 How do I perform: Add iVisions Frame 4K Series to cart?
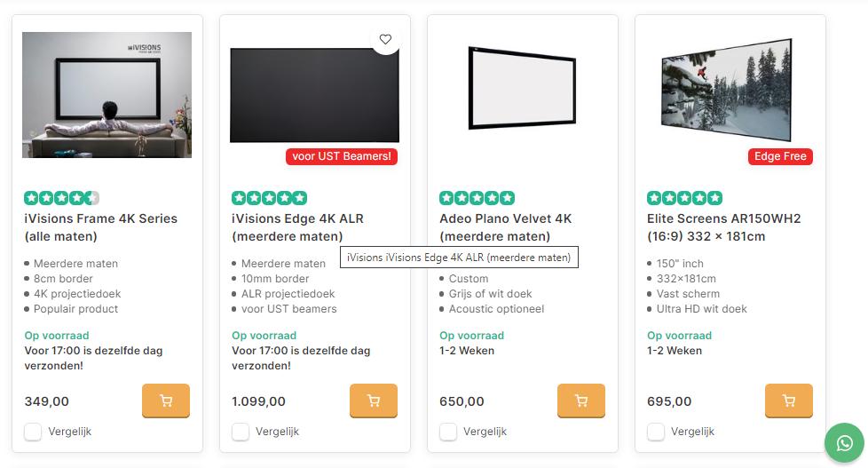click(166, 401)
